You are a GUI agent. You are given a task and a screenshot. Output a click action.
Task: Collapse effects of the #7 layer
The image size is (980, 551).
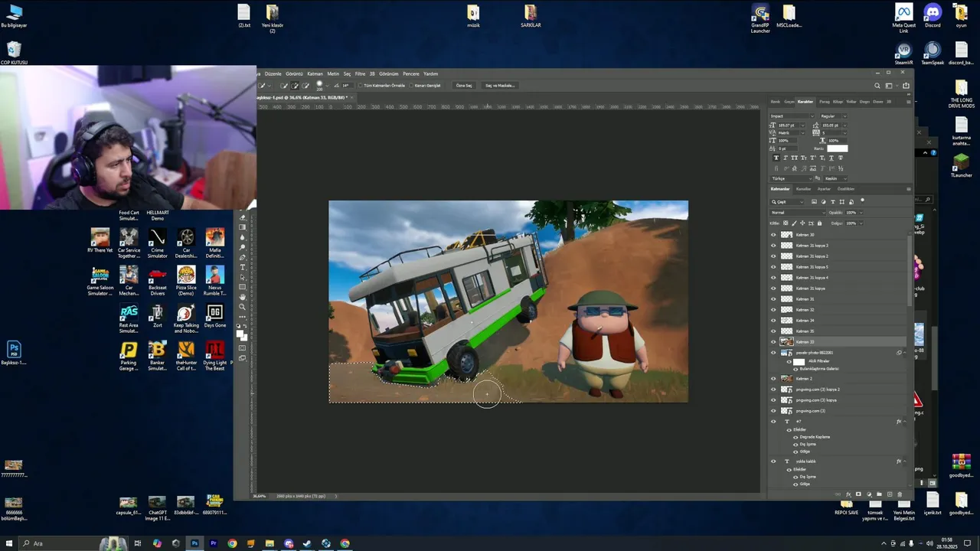[x=905, y=422]
